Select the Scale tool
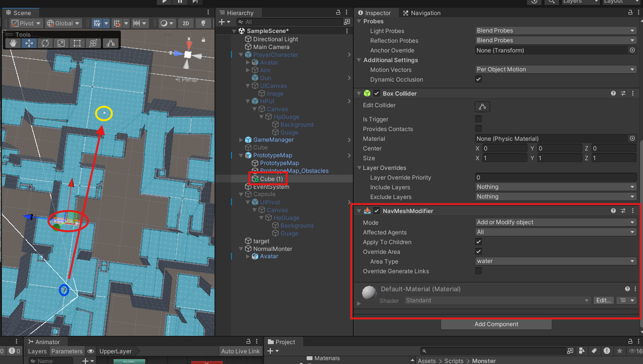The width and height of the screenshot is (643, 364). point(61,43)
